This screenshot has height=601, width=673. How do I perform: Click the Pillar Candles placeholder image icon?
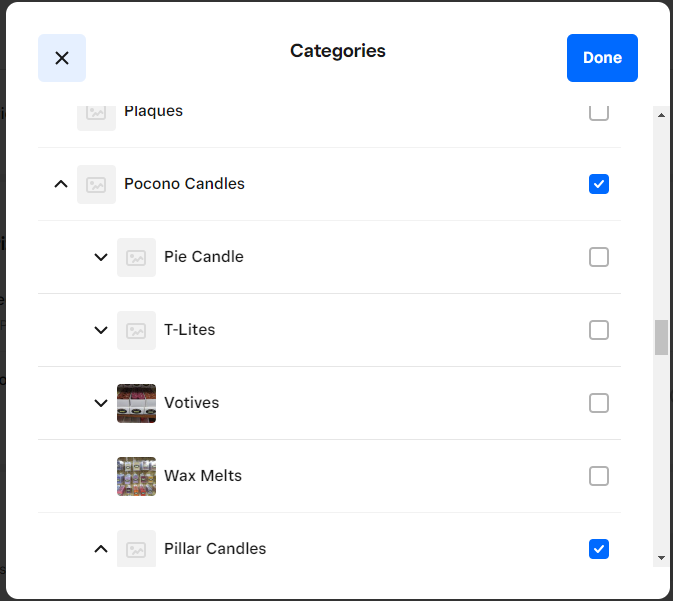tap(136, 549)
